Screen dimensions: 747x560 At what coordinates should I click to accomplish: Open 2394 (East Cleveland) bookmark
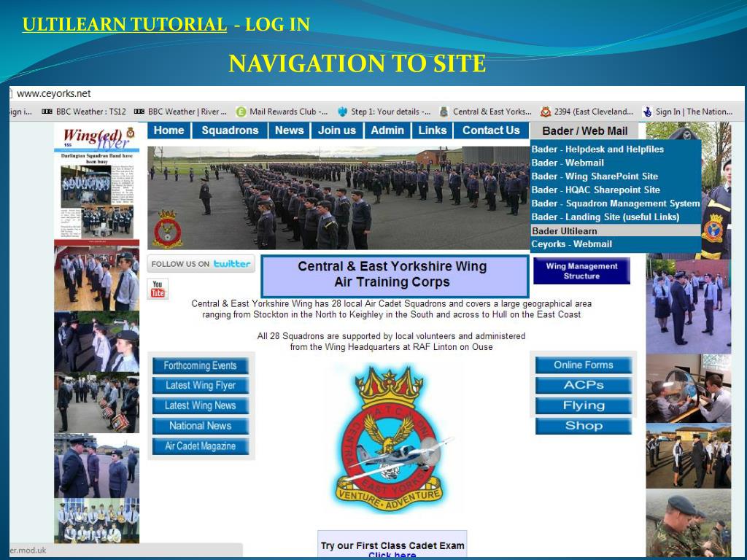point(587,112)
